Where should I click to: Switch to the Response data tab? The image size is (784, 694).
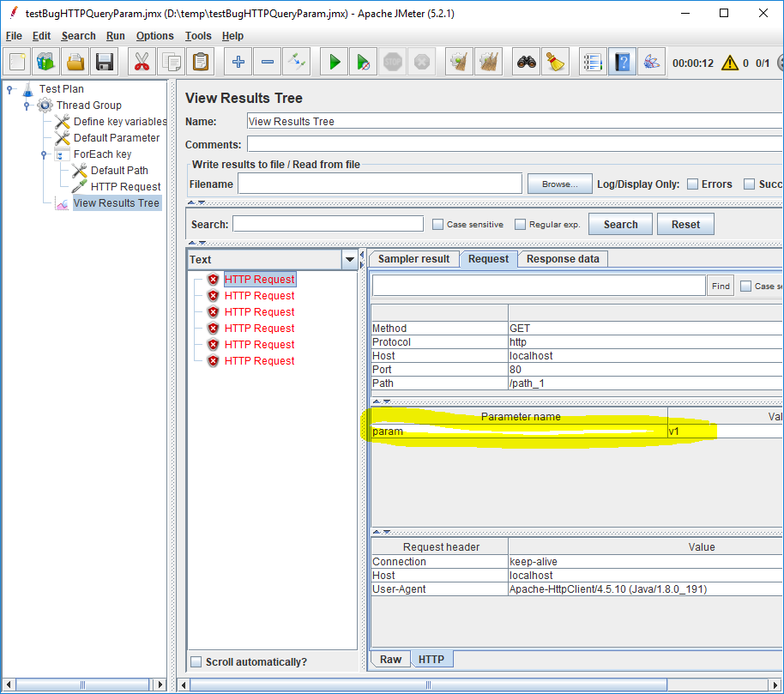[562, 258]
